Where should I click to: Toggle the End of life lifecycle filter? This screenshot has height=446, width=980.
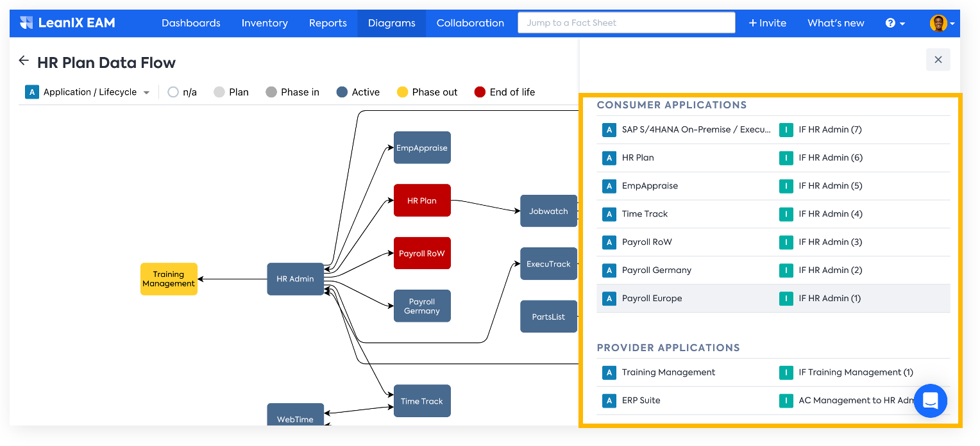pyautogui.click(x=505, y=92)
